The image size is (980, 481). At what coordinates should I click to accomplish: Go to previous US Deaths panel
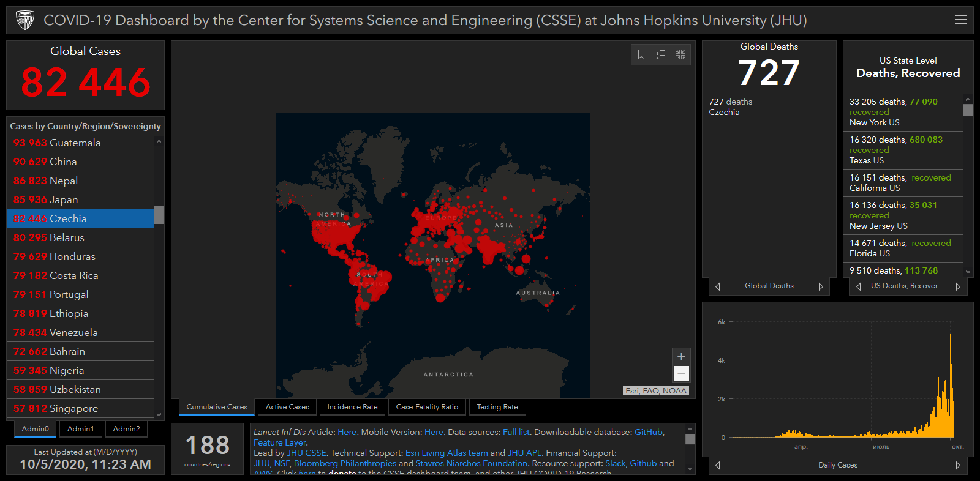pyautogui.click(x=858, y=286)
